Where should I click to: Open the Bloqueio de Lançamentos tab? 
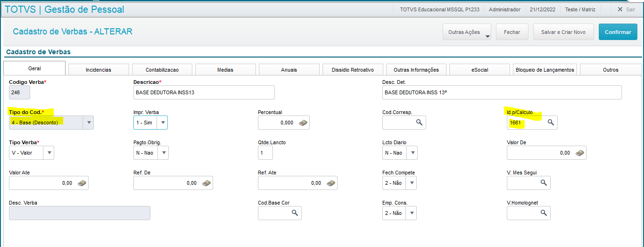[x=545, y=70]
